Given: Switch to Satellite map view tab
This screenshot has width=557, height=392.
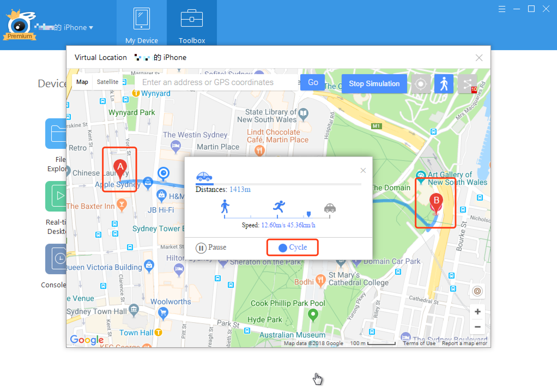Looking at the screenshot, I should tap(108, 82).
